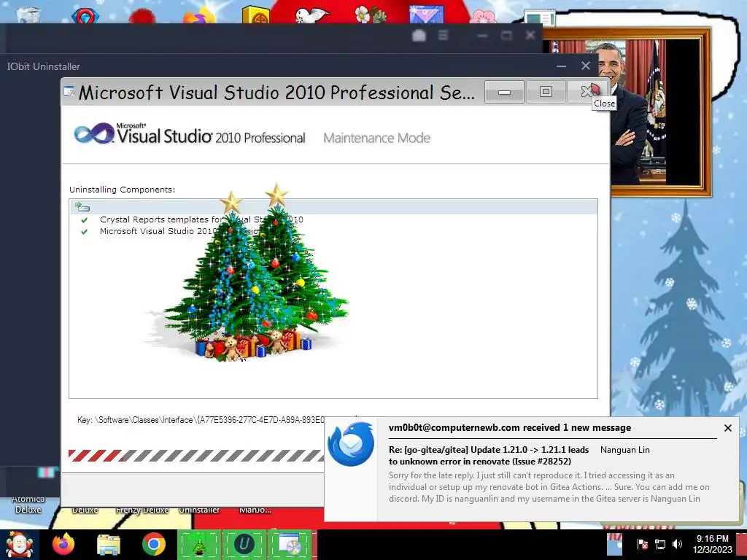Click the striped uninstall progress bar

[196, 456]
